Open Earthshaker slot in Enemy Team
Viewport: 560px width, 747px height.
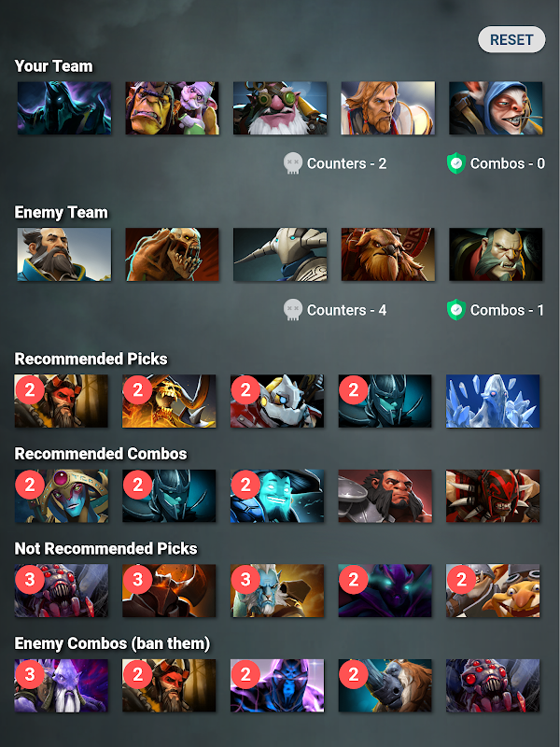[387, 254]
